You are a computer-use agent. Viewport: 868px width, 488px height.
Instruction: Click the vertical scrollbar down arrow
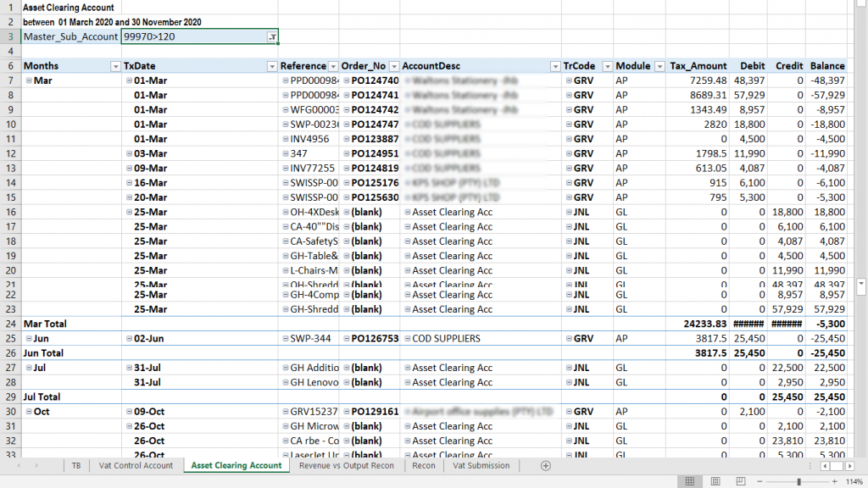click(861, 285)
